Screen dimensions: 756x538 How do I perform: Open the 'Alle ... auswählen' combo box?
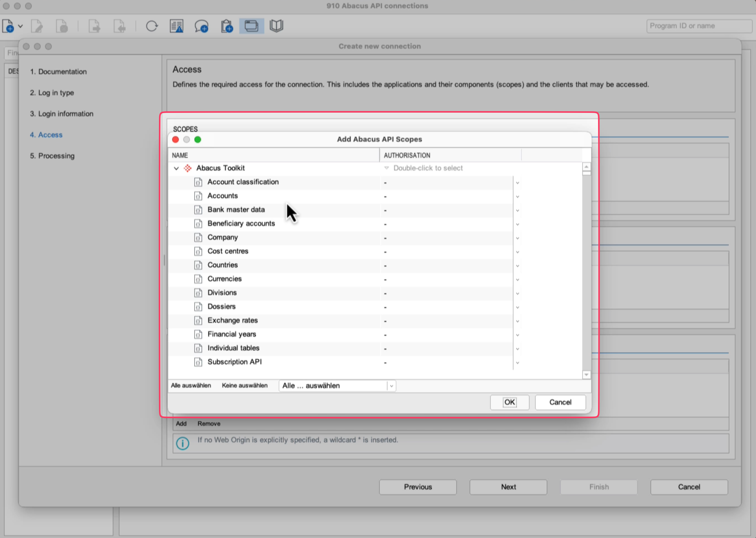(x=337, y=386)
